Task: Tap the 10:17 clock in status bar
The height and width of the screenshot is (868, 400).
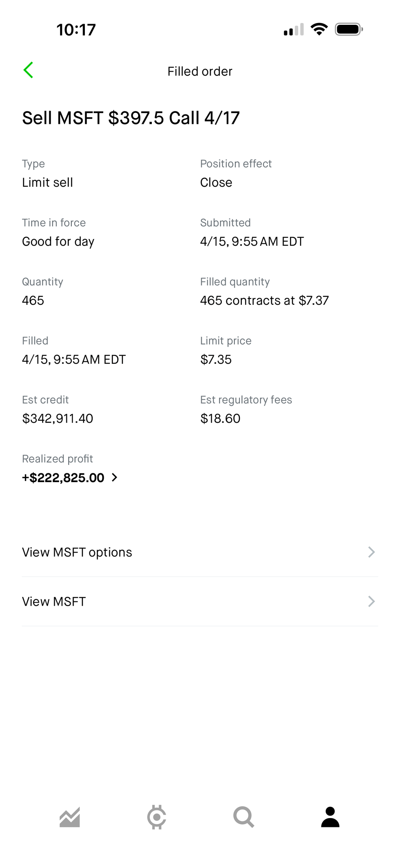Action: (76, 30)
